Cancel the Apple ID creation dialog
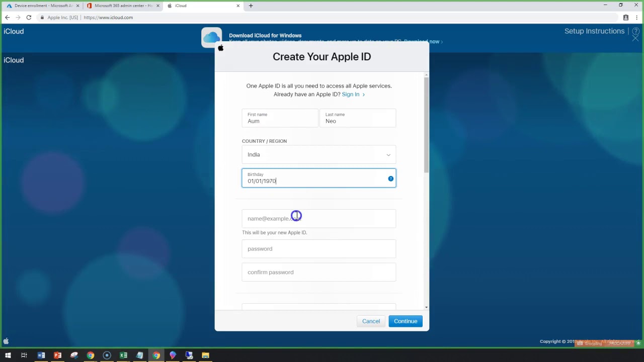The width and height of the screenshot is (644, 362). [x=371, y=321]
